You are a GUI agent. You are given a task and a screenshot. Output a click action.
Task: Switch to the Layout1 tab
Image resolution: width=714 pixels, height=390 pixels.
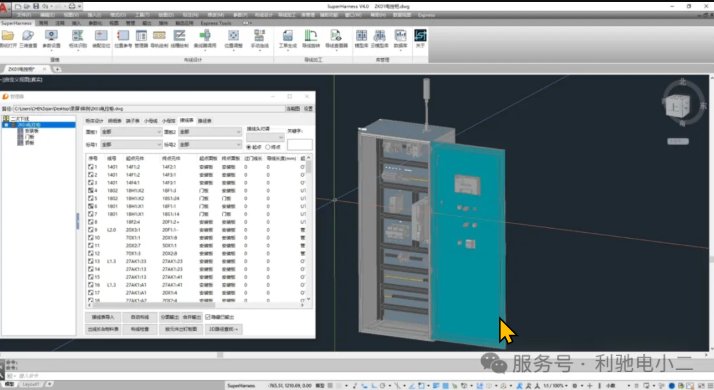31,385
